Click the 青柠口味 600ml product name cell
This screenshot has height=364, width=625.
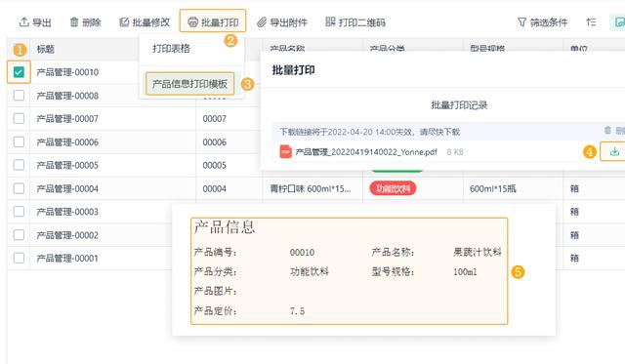click(x=311, y=188)
